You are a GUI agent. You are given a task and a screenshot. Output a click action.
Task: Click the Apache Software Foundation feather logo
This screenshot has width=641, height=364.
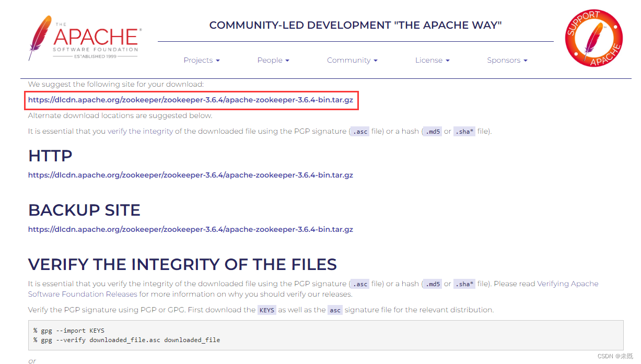click(84, 38)
